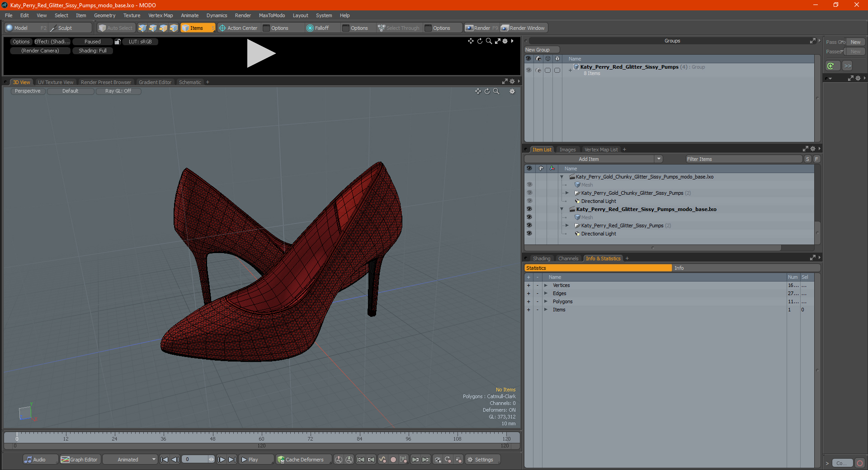This screenshot has width=868, height=470.
Task: Click the preview pan (move) icon
Action: tap(471, 41)
